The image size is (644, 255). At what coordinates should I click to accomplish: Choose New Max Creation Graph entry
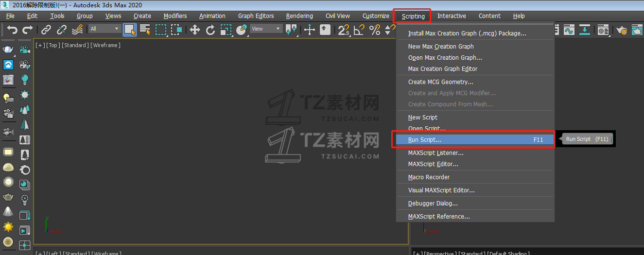click(x=441, y=47)
